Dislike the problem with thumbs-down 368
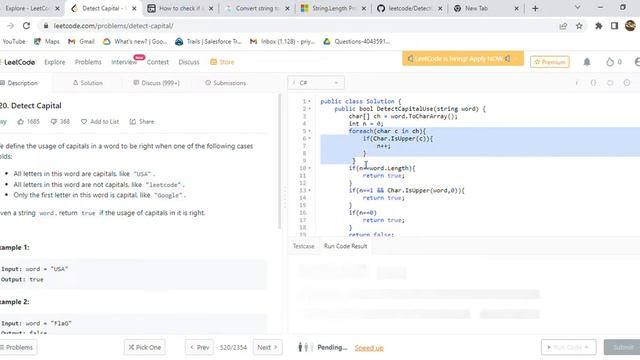 coord(60,122)
